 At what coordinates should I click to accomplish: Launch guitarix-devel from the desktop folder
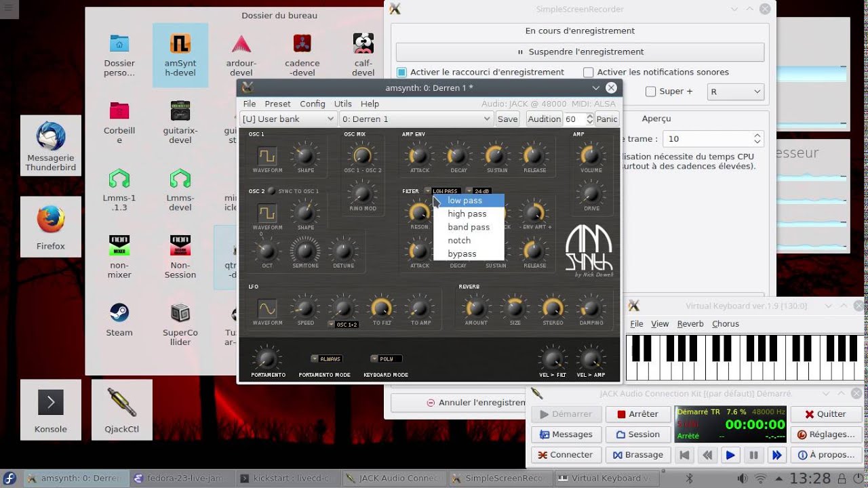[x=180, y=122]
